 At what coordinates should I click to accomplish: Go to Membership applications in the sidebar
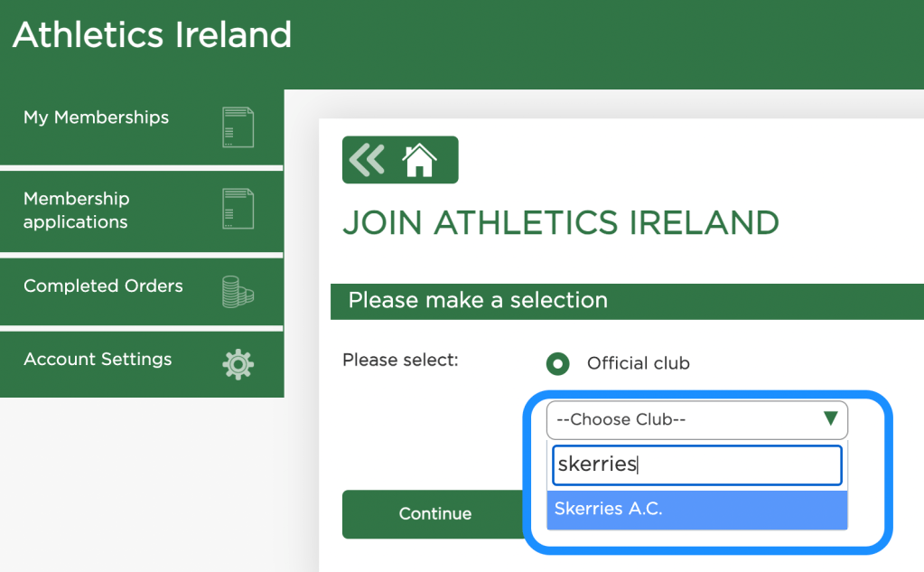click(77, 210)
